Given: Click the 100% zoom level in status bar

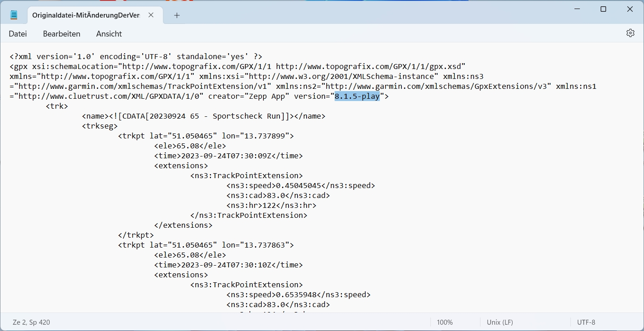Looking at the screenshot, I should coord(444,322).
